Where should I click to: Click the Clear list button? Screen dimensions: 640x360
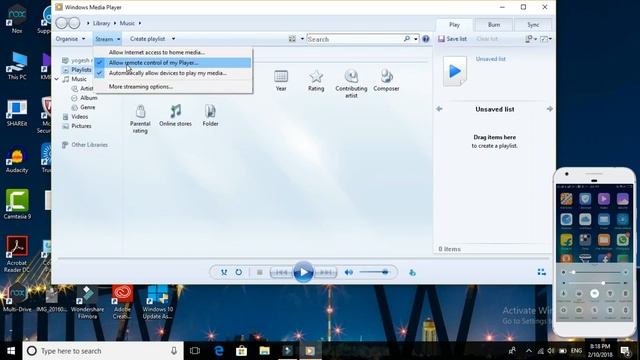click(x=487, y=39)
